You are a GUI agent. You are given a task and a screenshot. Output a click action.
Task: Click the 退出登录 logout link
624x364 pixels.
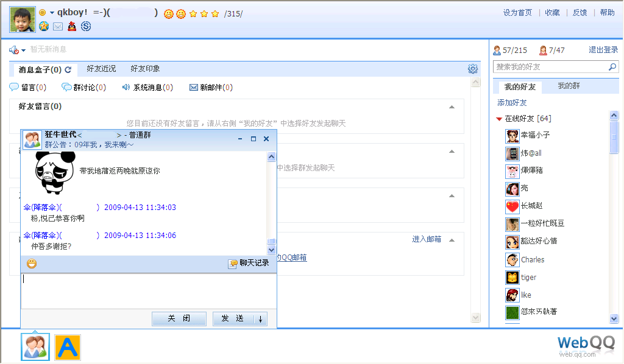coord(603,50)
